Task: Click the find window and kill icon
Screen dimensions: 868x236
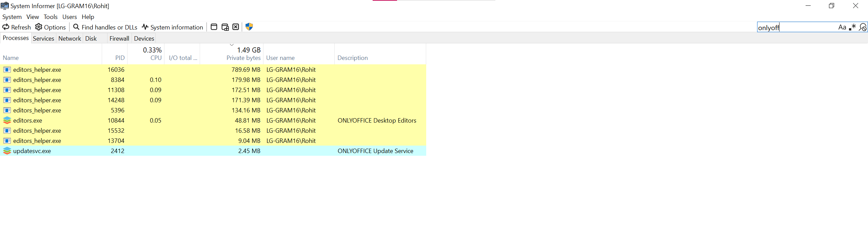Action: pyautogui.click(x=236, y=27)
